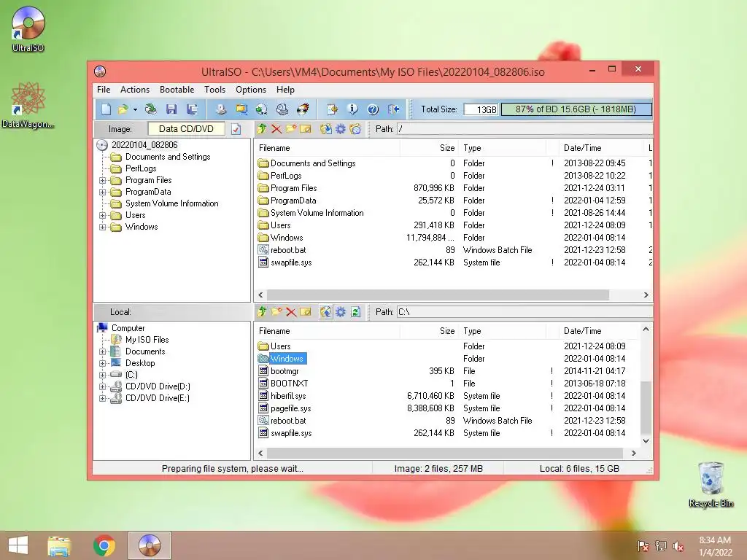The image size is (747, 560).
Task: Click the Make CD/DVD Image icon
Action: click(220, 109)
